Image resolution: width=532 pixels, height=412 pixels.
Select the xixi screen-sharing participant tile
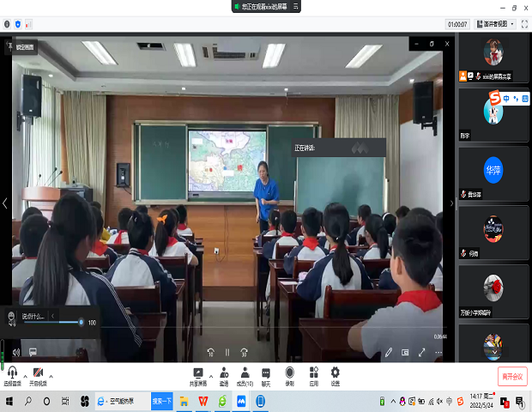click(493, 58)
